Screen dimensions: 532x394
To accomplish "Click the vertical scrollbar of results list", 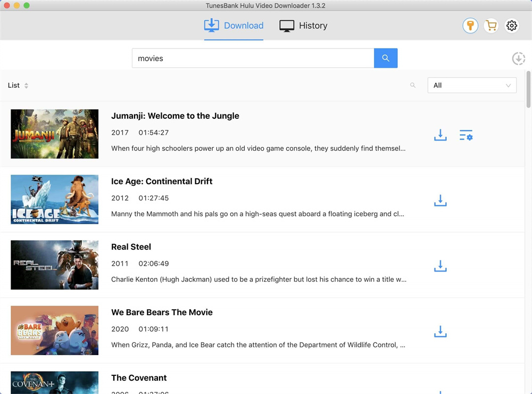I will coord(528,89).
